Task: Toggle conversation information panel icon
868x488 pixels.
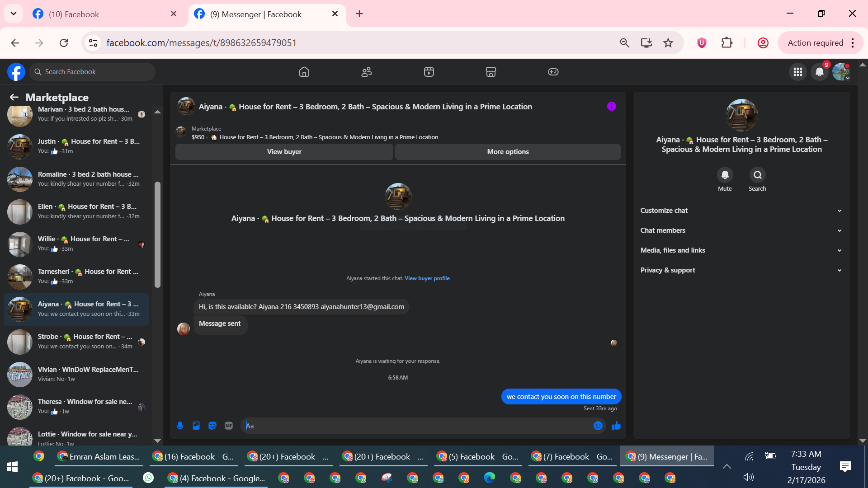Action: coord(611,107)
